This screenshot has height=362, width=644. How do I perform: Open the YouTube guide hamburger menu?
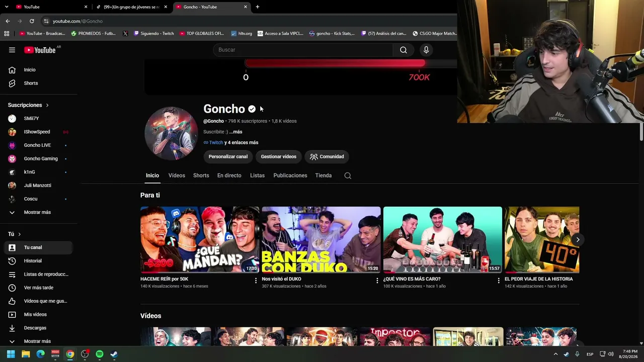[x=12, y=50]
